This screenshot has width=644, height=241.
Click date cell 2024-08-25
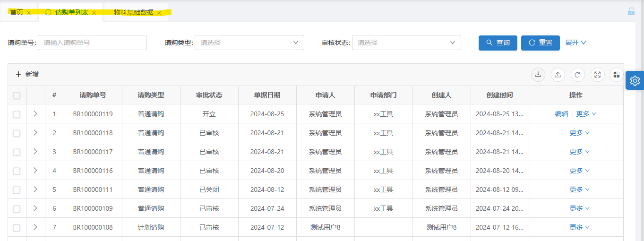(267, 114)
